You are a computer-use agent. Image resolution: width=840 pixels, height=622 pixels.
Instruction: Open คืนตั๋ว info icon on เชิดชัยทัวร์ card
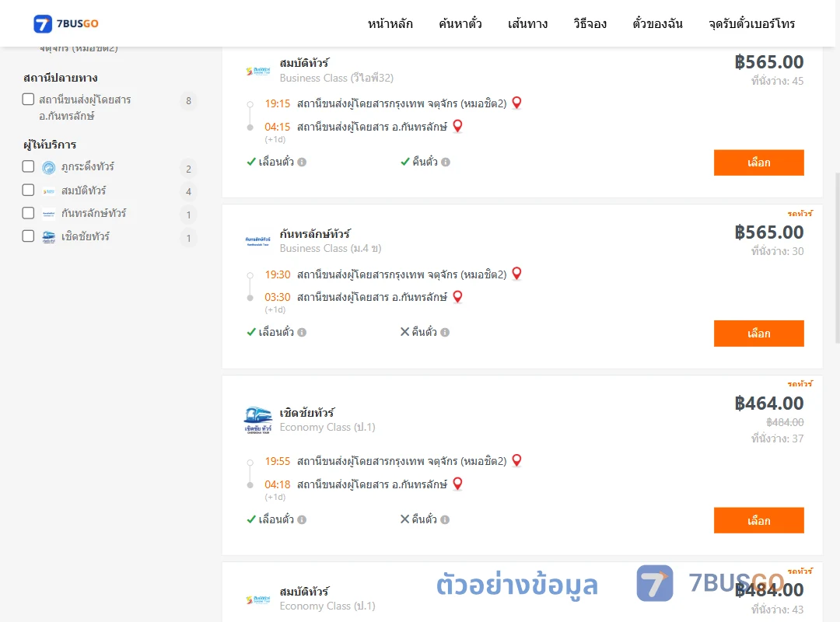[445, 519]
